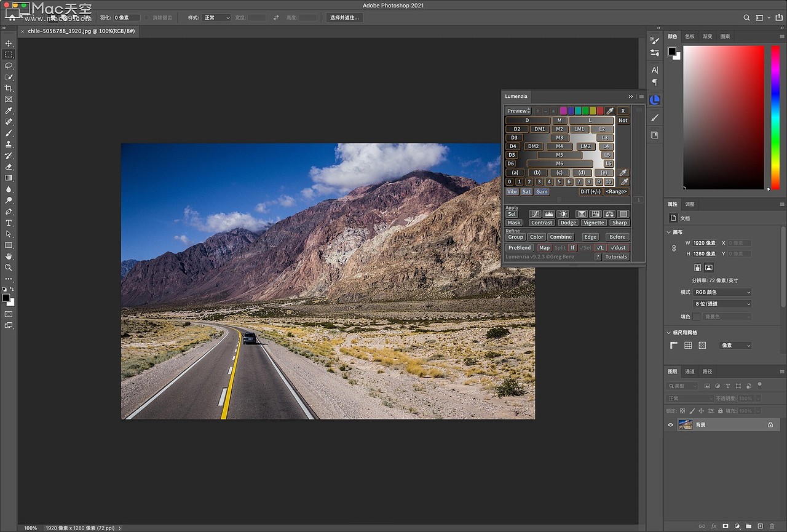Click the Lumenzia eyedropper picker icon
Screen dimensions: 787x532
[x=610, y=111]
